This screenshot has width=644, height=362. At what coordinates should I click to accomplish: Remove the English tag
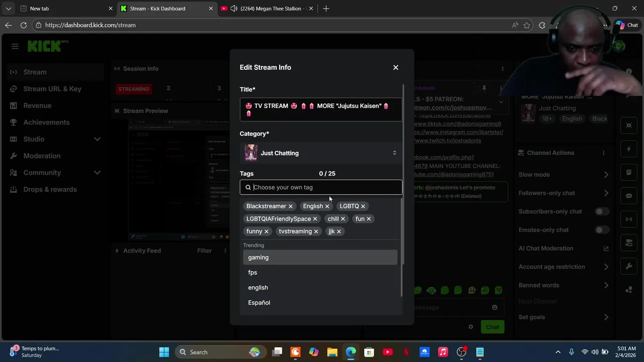(327, 207)
